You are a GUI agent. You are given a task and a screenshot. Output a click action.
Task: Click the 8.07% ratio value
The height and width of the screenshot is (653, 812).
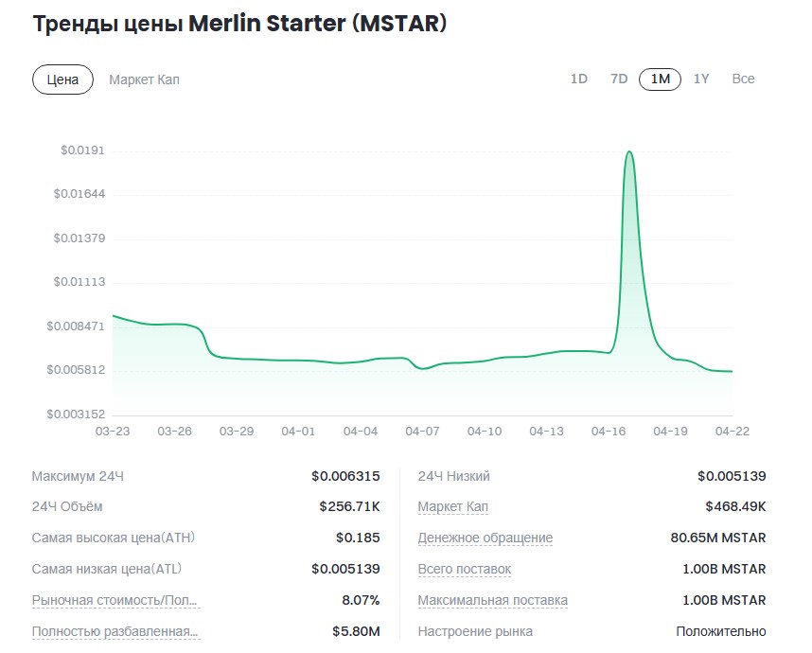[361, 600]
